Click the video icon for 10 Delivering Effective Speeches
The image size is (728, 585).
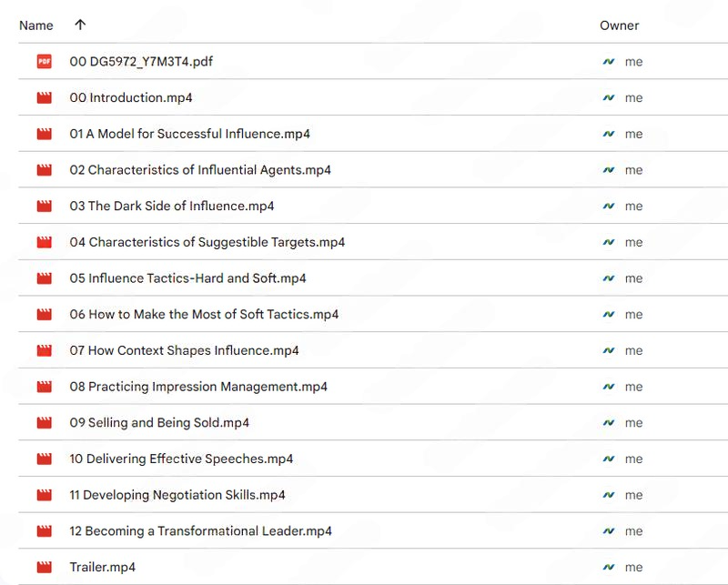44,459
